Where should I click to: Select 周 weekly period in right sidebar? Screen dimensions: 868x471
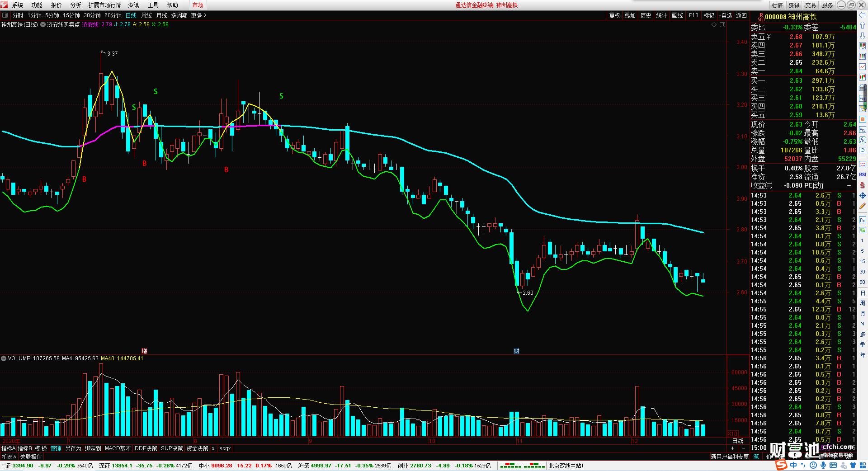coord(862,303)
